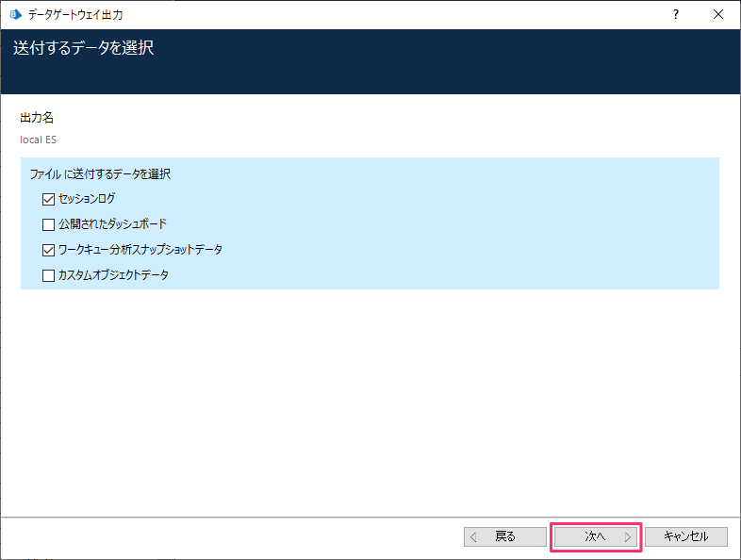Cancel the wizard with キャンセル
The width and height of the screenshot is (741, 560).
click(x=686, y=536)
